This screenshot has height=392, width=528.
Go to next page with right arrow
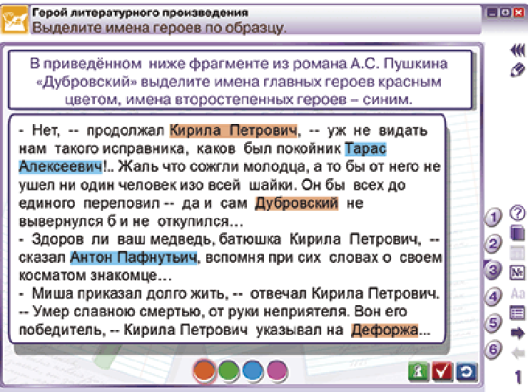click(x=518, y=333)
